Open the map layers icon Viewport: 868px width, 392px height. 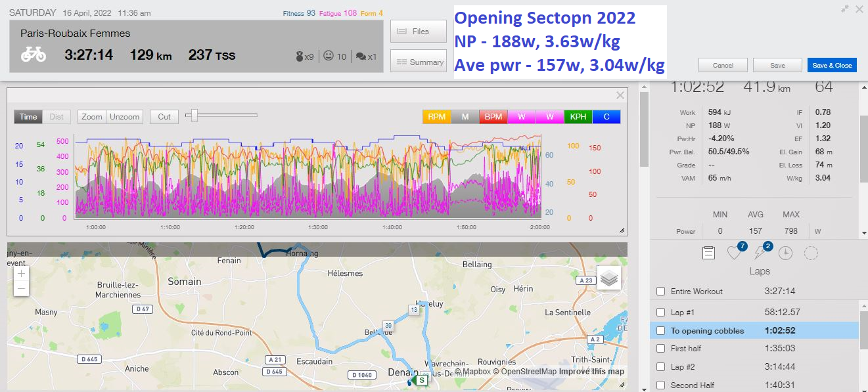pyautogui.click(x=610, y=278)
